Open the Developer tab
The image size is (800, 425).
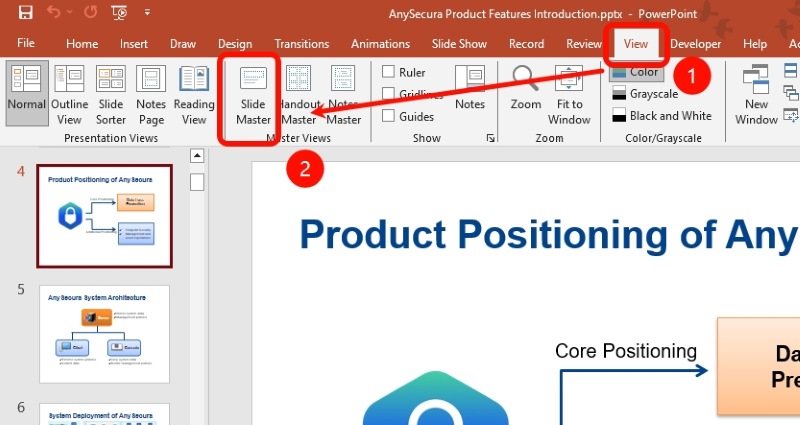tap(695, 44)
